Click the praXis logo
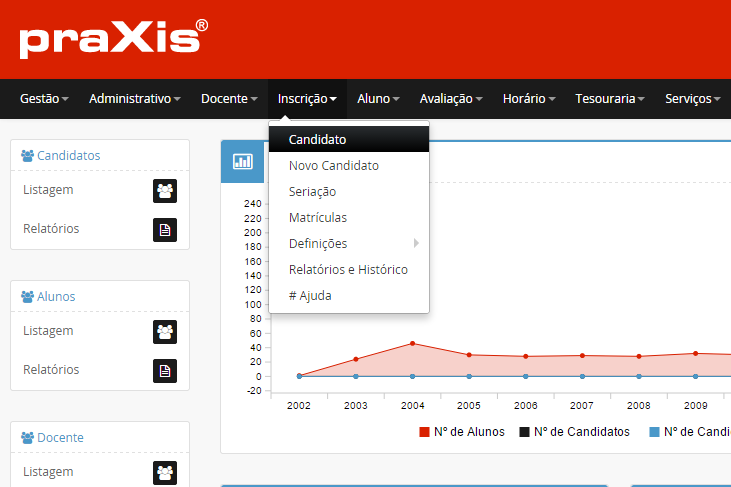 (x=113, y=39)
